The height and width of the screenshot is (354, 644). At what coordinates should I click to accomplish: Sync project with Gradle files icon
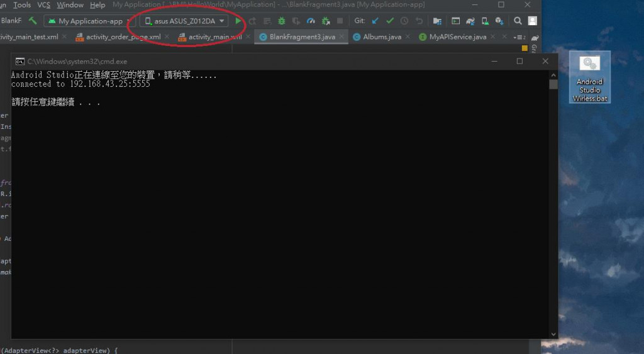pos(470,21)
